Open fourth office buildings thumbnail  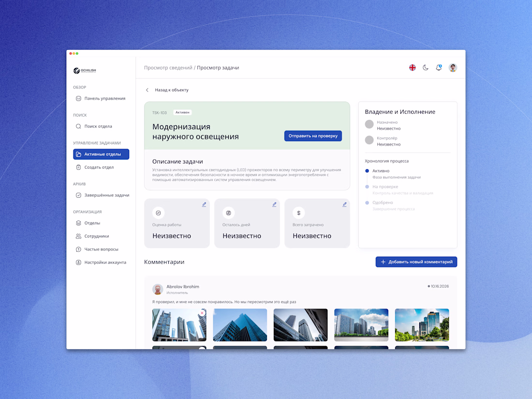pyautogui.click(x=361, y=325)
